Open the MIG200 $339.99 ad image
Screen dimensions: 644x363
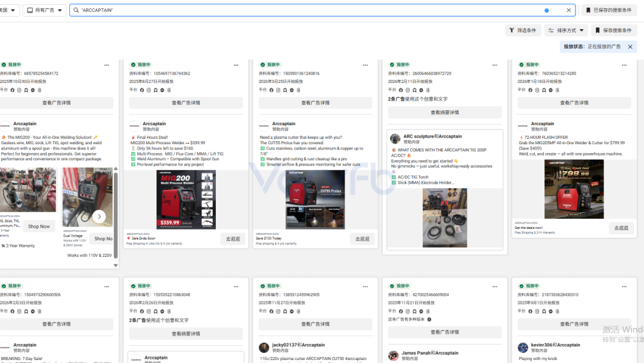(185, 200)
